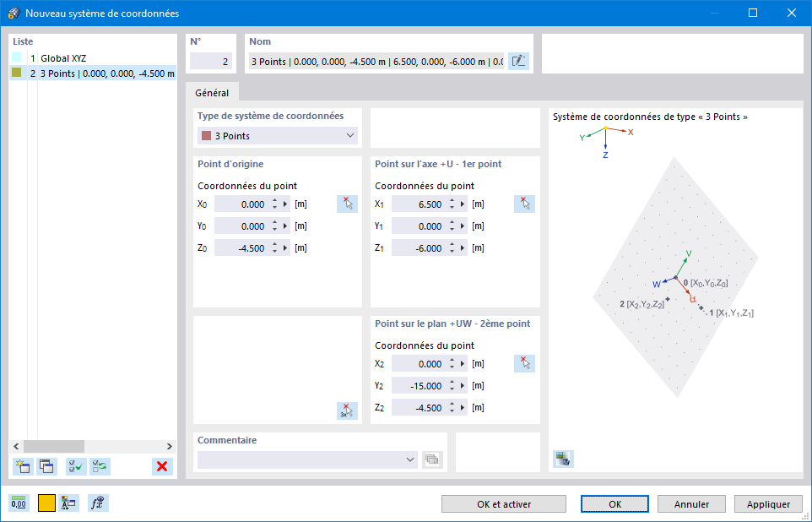This screenshot has height=522, width=812.
Task: Click the Z1 coordinate input -6.000
Action: [x=420, y=247]
